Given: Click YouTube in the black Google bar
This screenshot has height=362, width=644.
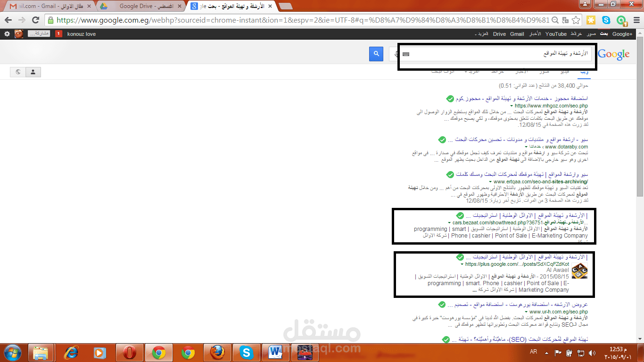Looking at the screenshot, I should tap(556, 34).
